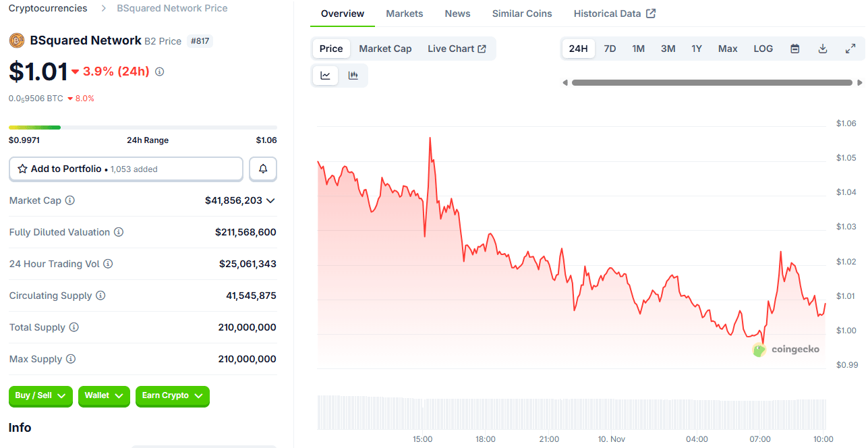Switch chart to Market Cap view
Viewport: 868px width, 448px height.
tap(385, 49)
